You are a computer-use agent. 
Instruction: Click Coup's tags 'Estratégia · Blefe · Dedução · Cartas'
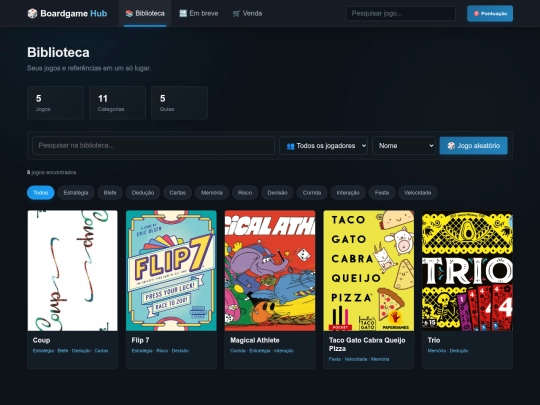(71, 351)
